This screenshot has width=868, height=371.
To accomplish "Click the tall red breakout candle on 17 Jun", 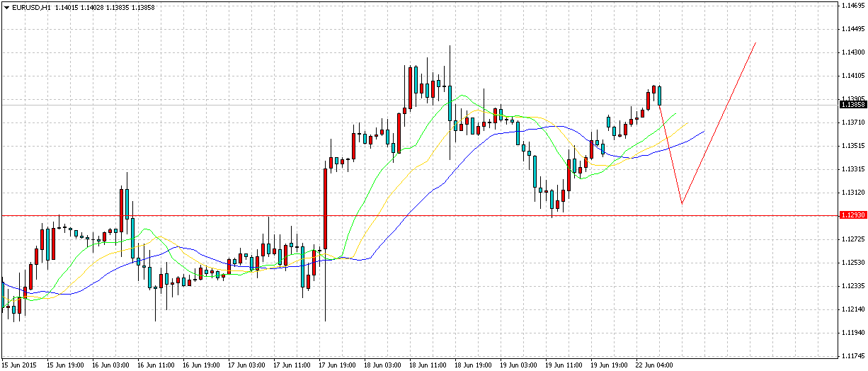I will point(325,209).
